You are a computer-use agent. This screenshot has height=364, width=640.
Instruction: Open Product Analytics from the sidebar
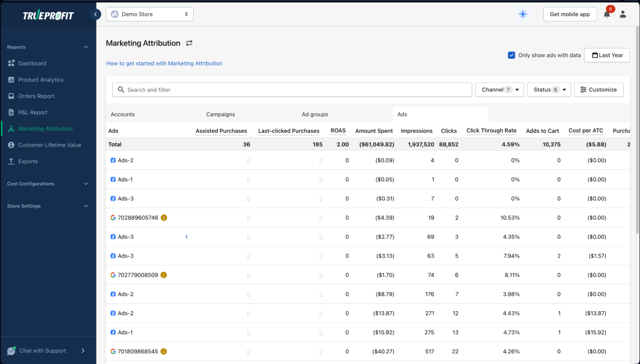tap(41, 80)
